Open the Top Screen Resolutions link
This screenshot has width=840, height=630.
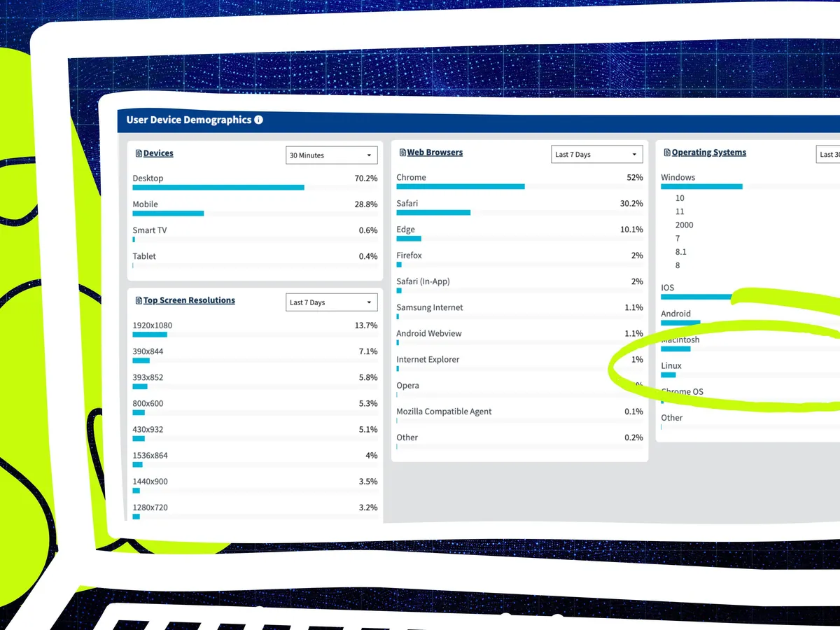[189, 300]
